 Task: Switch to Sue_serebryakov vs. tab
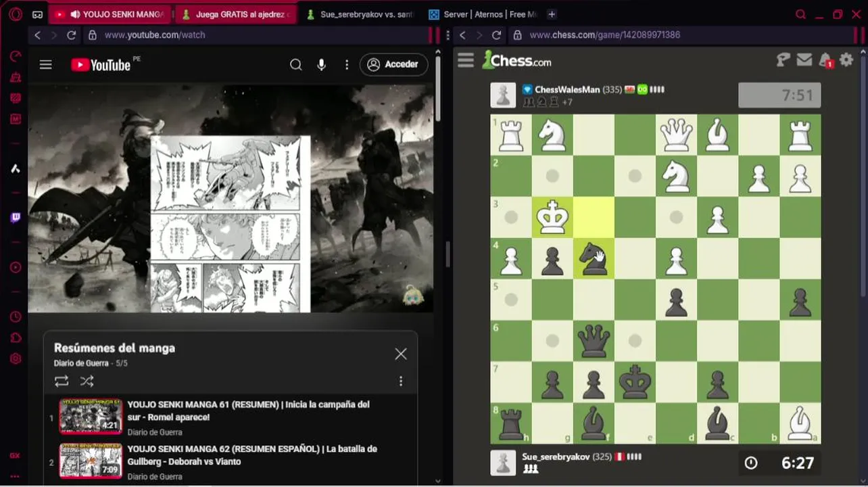point(360,14)
